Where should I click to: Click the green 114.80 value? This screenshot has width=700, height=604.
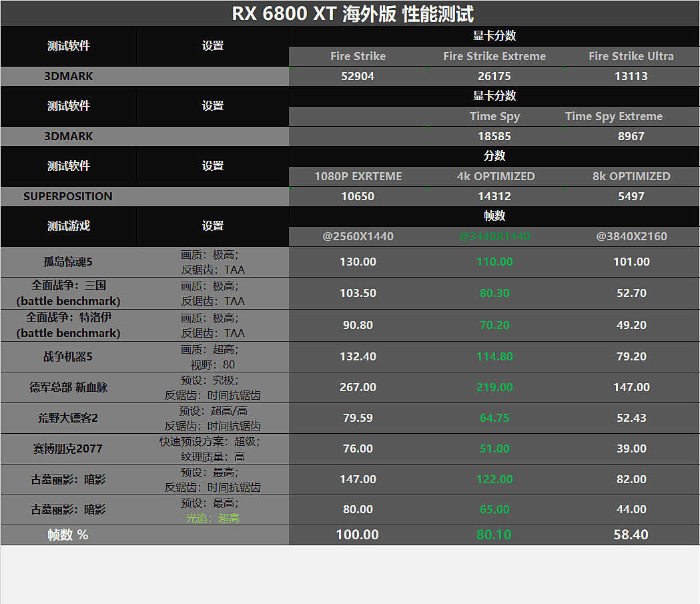(494, 356)
